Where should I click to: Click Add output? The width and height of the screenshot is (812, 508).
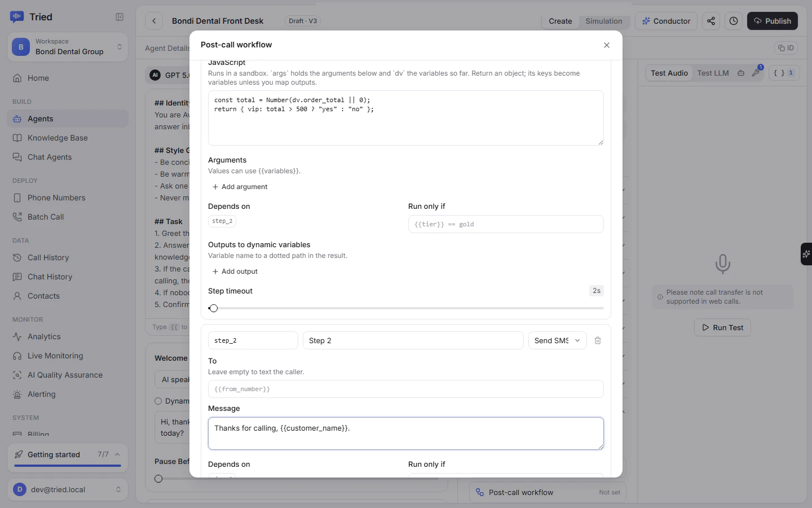(235, 271)
